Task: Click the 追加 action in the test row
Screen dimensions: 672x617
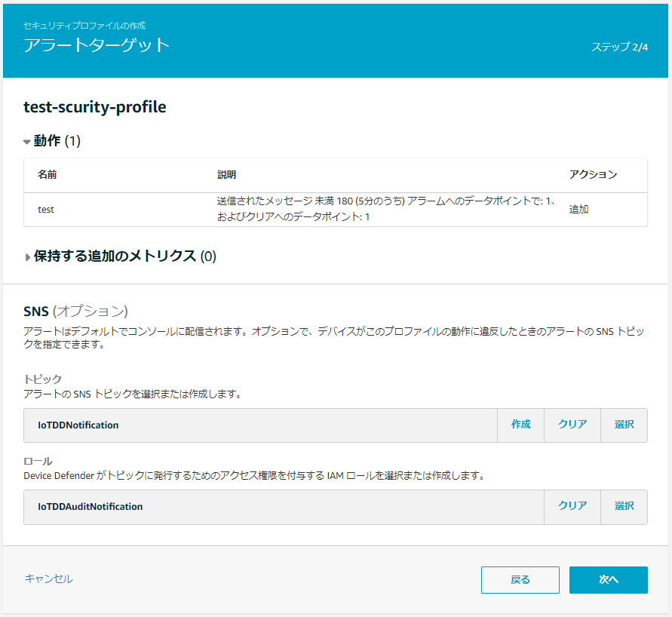Action: click(578, 209)
